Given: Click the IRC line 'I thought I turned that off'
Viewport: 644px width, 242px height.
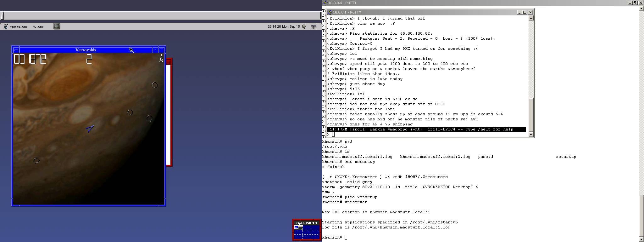Looking at the screenshot, I should (x=376, y=19).
